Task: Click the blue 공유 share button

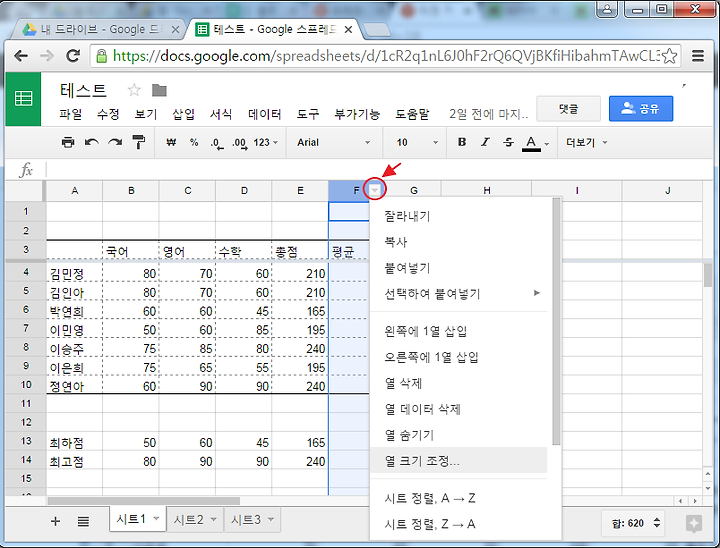Action: pyautogui.click(x=641, y=109)
